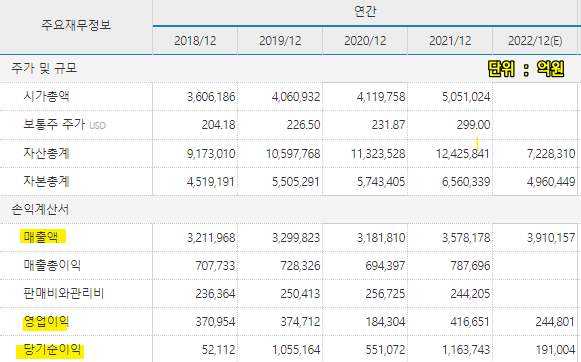
Task: Click the 당기순이익 value 551,072
Action: tap(385, 350)
